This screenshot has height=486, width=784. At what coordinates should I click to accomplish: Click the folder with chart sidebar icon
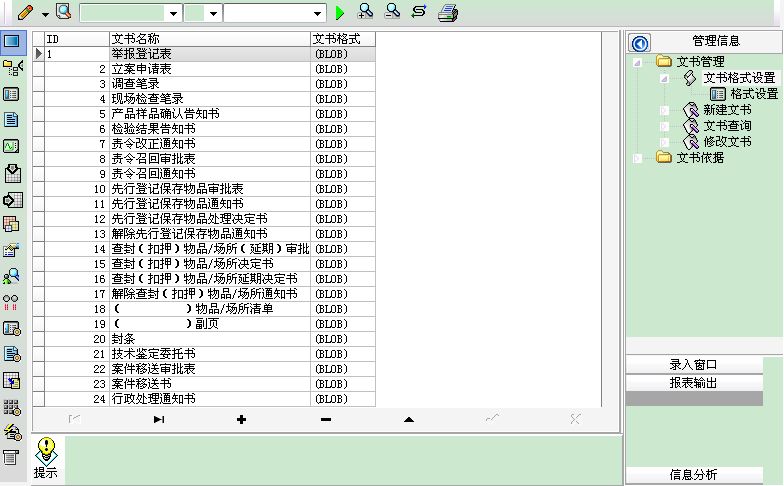11,250
